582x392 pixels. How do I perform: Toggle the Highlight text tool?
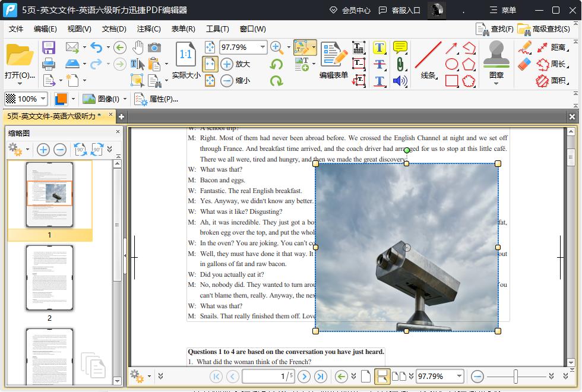coord(379,48)
